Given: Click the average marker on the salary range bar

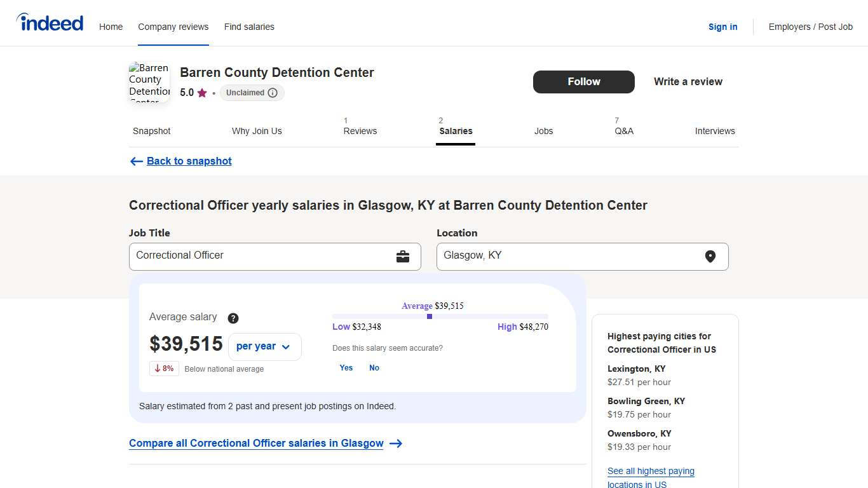Looking at the screenshot, I should click(430, 316).
